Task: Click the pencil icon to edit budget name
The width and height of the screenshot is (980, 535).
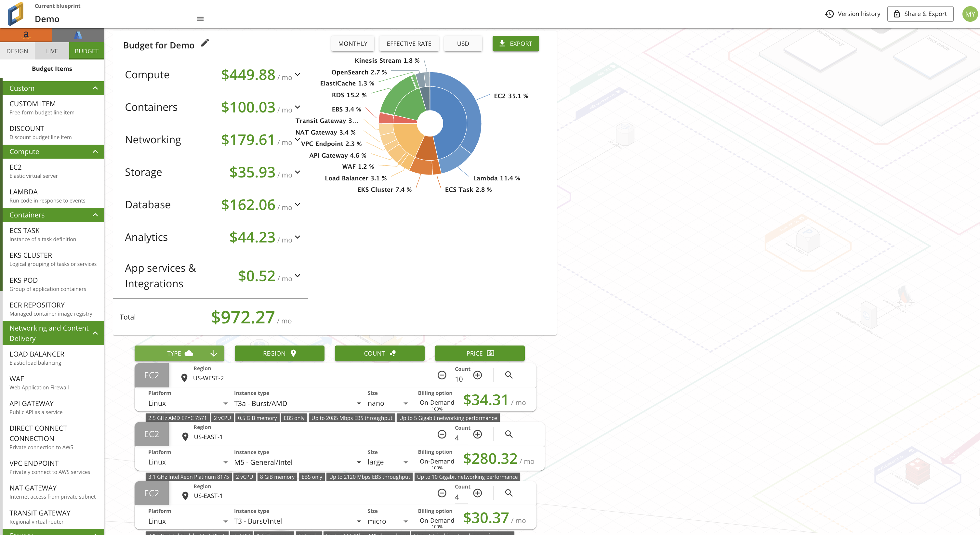Action: [x=205, y=43]
